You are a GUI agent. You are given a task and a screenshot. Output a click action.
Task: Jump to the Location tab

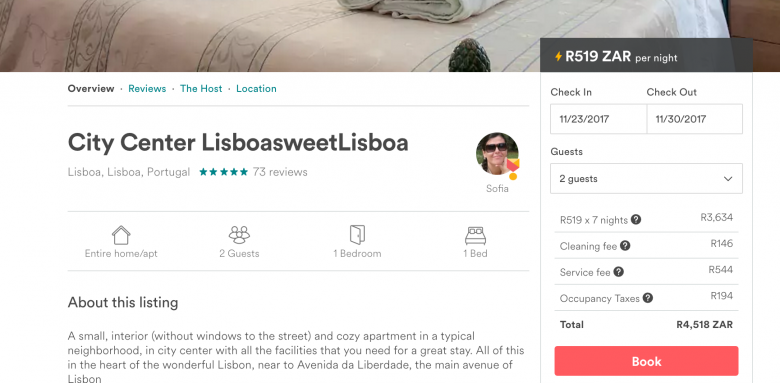pyautogui.click(x=256, y=89)
